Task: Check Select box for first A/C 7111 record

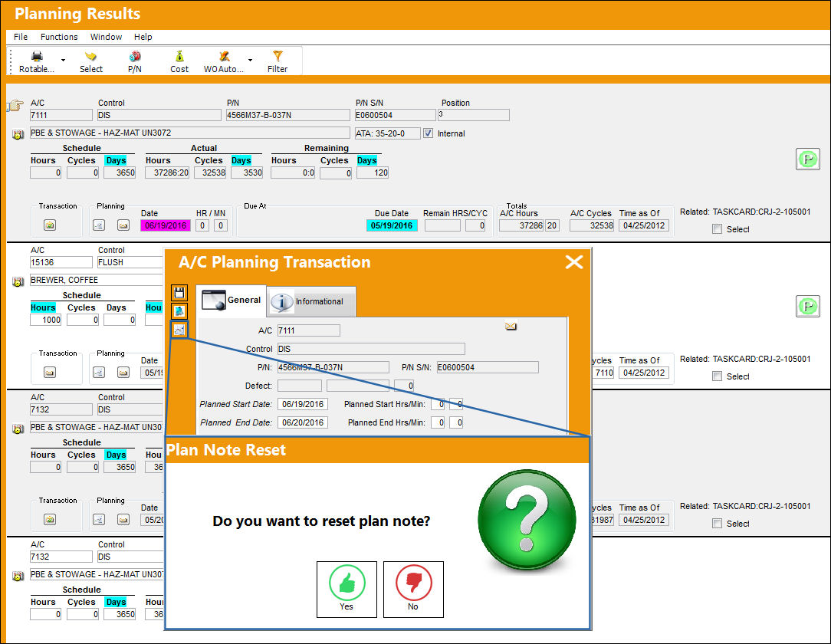Action: click(x=717, y=229)
